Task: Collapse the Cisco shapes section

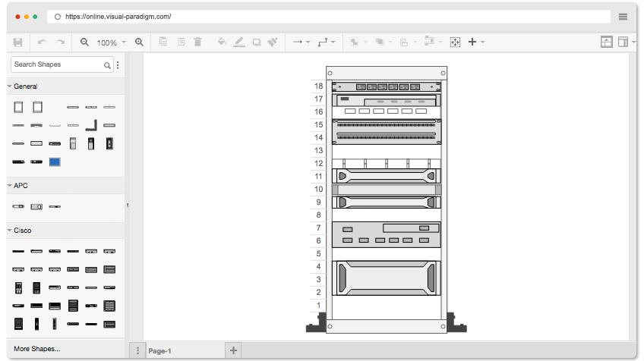Action: pyautogui.click(x=10, y=230)
